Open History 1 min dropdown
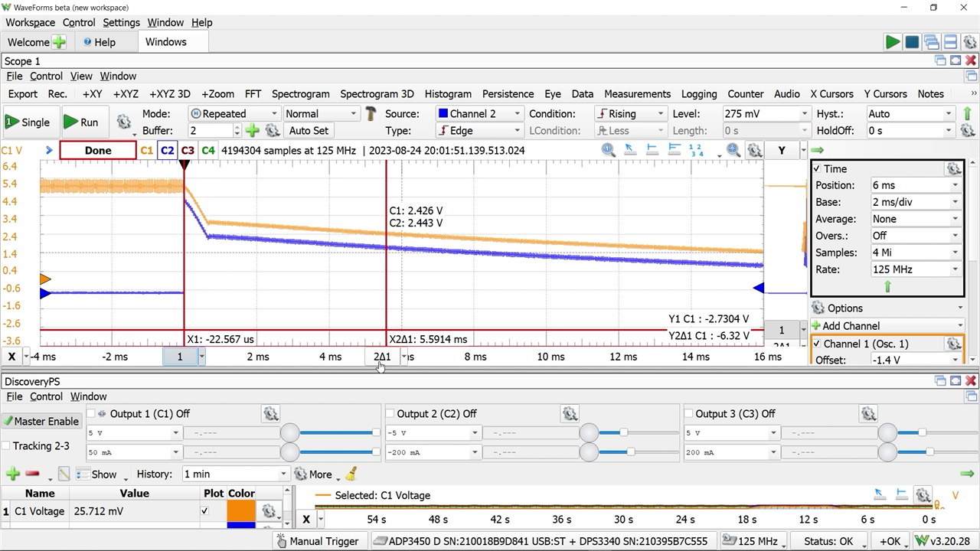 pyautogui.click(x=235, y=474)
